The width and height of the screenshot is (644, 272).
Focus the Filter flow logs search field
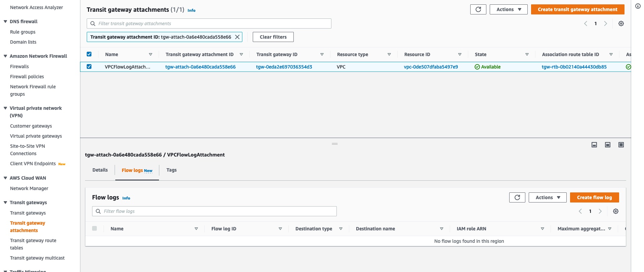click(214, 211)
